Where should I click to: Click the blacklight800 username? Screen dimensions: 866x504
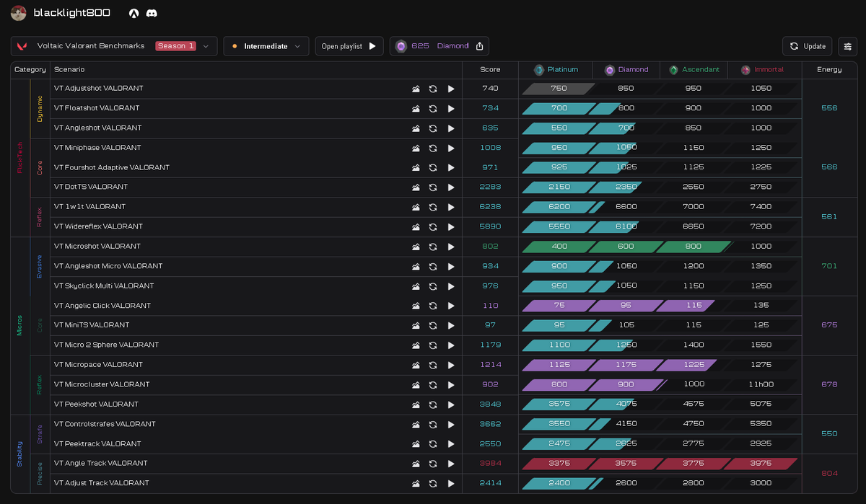[72, 13]
